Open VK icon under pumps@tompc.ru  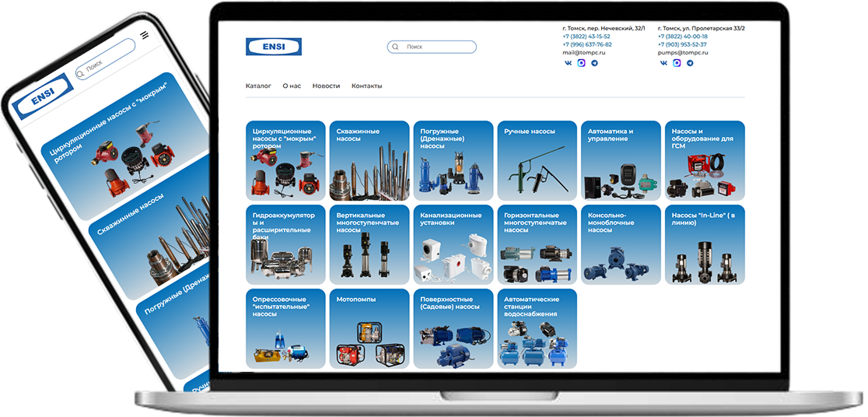pos(663,63)
